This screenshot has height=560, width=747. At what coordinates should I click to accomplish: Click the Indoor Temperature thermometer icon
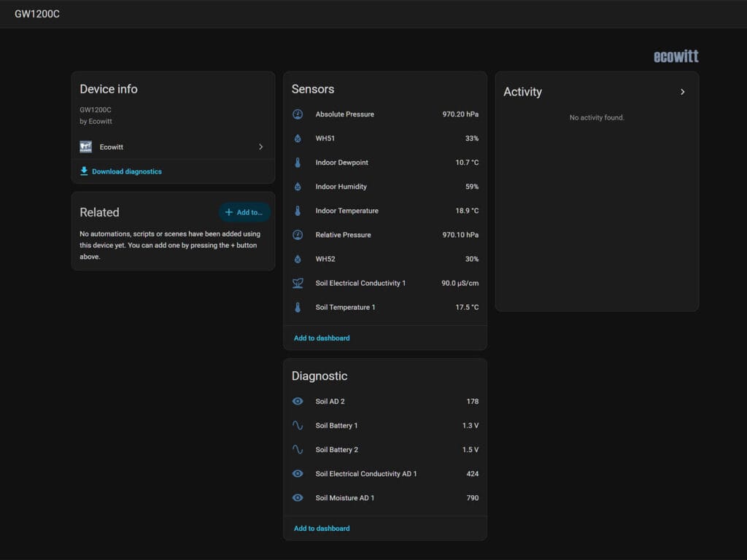[298, 211]
